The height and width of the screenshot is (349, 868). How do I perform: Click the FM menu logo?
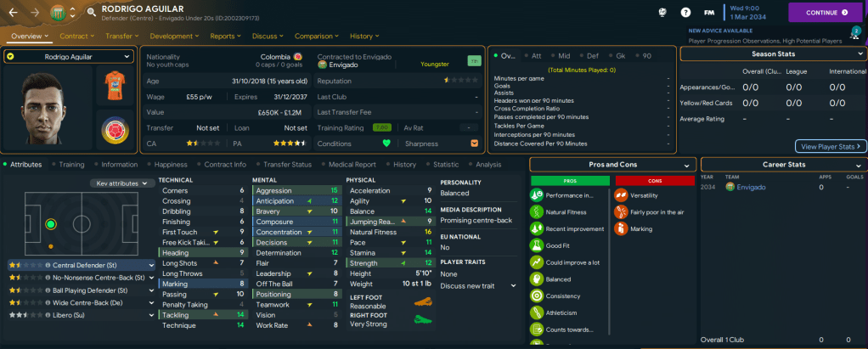709,13
